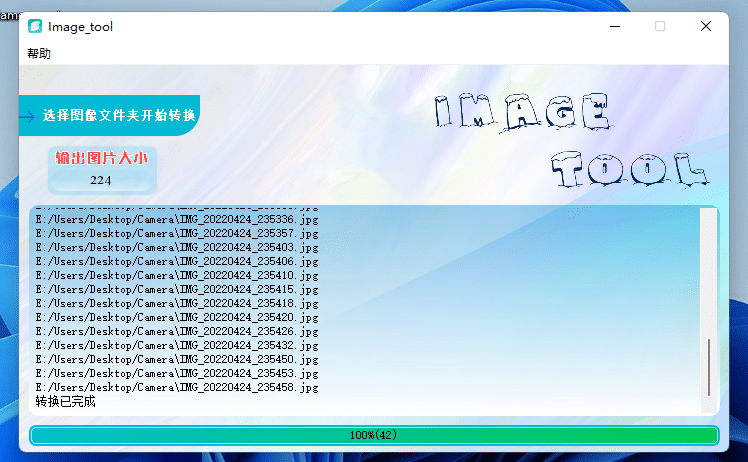Minimize the Image_tool window
This screenshot has width=748, height=462.
[x=614, y=27]
